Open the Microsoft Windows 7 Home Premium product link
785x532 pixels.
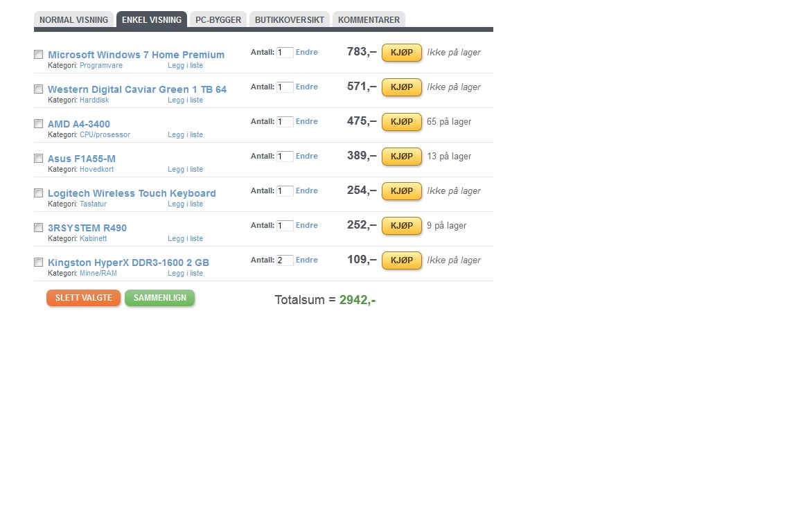coord(136,55)
